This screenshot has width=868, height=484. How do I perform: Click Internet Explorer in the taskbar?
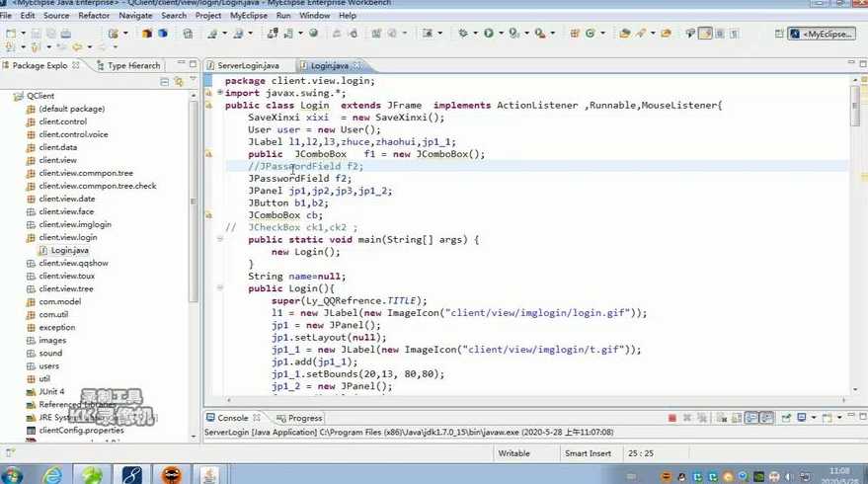[x=53, y=475]
